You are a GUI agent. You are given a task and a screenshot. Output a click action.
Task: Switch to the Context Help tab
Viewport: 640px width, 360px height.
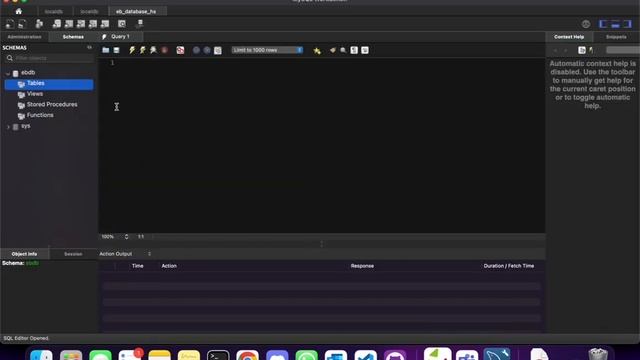(569, 37)
